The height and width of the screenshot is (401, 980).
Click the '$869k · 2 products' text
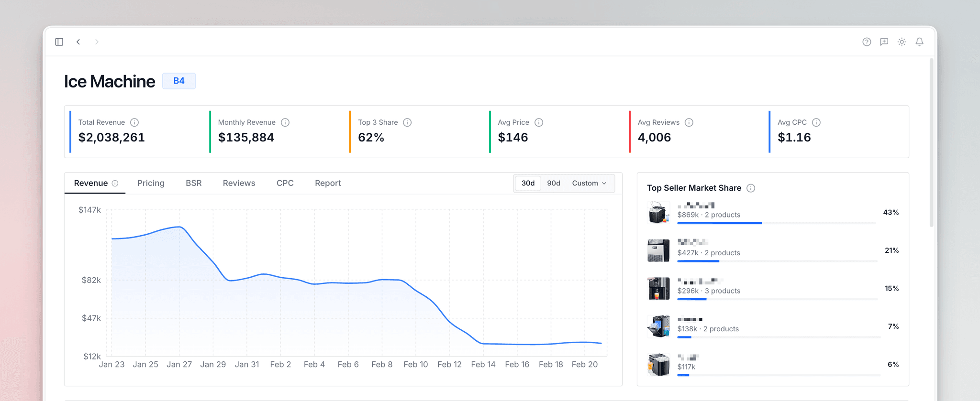(x=709, y=215)
